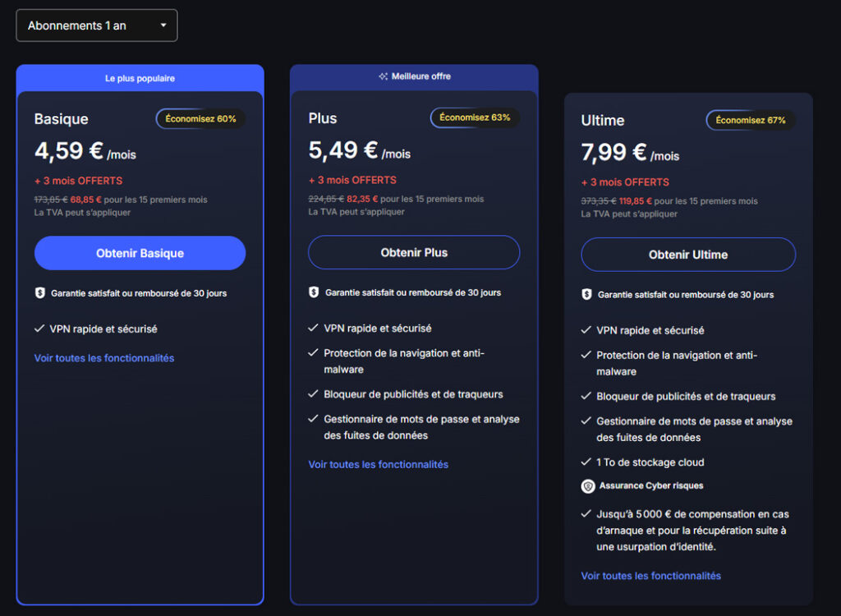This screenshot has height=616, width=841.
Task: Click the Économisez 63% badge
Action: [x=475, y=117]
